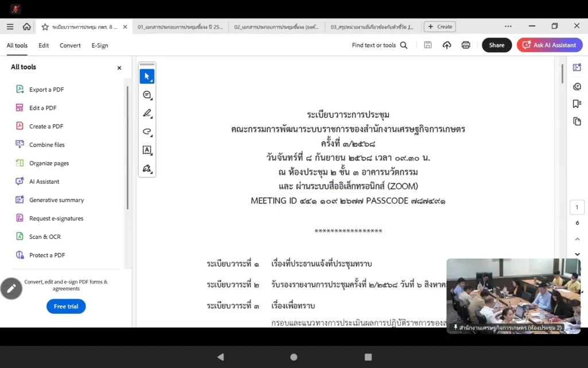The width and height of the screenshot is (588, 368).
Task: Open the E-Sign menu tab
Action: (100, 45)
